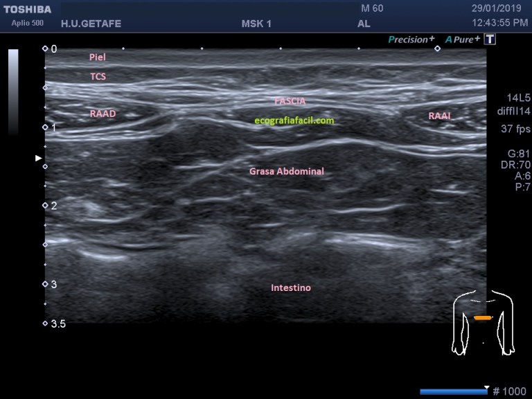
Task: Click the TOSHIBA logo
Action: (x=26, y=10)
